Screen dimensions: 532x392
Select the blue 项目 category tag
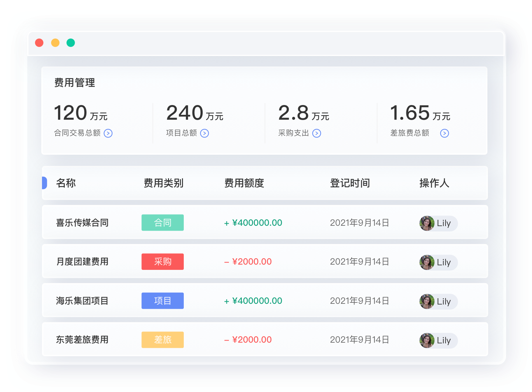point(162,300)
